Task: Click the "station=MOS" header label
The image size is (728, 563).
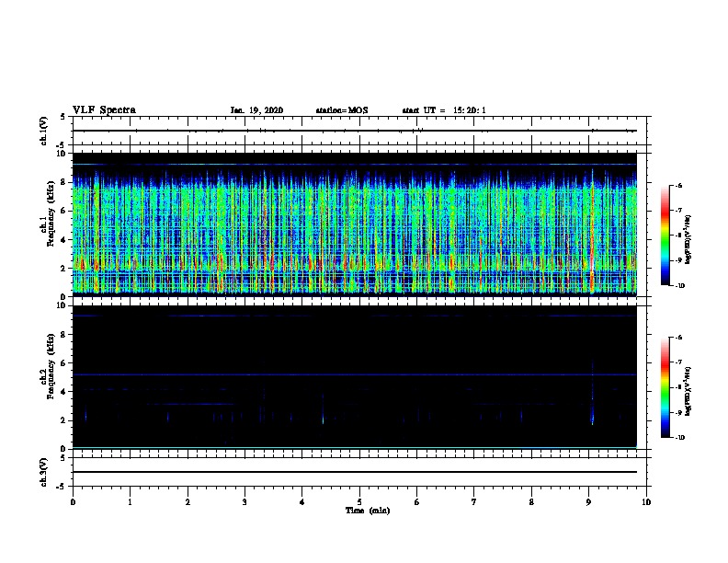Action: [x=342, y=110]
